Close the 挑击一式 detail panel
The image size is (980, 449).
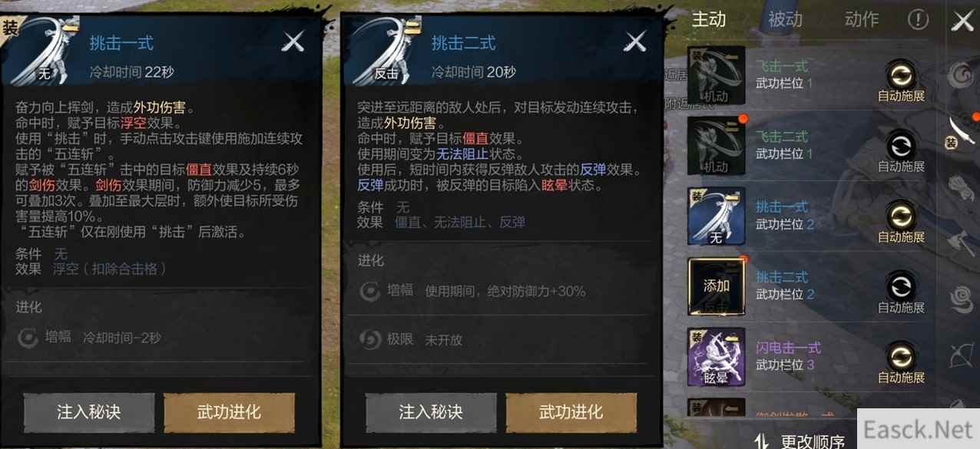[293, 42]
